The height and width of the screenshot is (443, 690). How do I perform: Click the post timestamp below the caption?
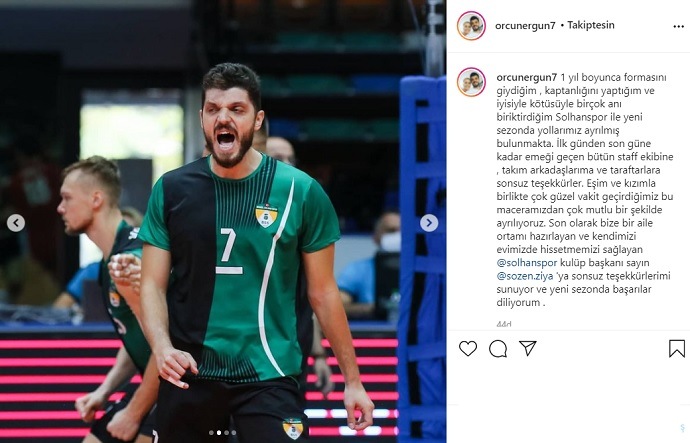pyautogui.click(x=504, y=324)
